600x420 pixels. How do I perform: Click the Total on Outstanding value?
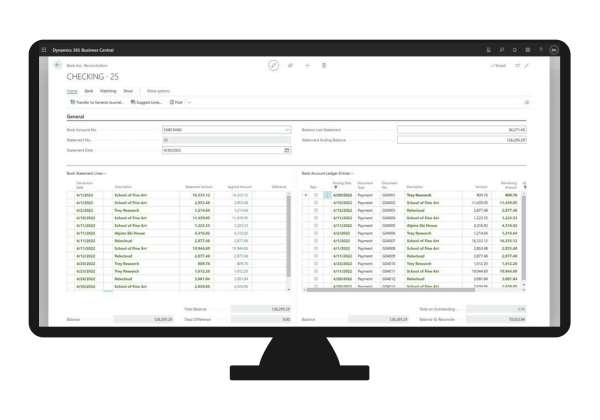(496, 309)
